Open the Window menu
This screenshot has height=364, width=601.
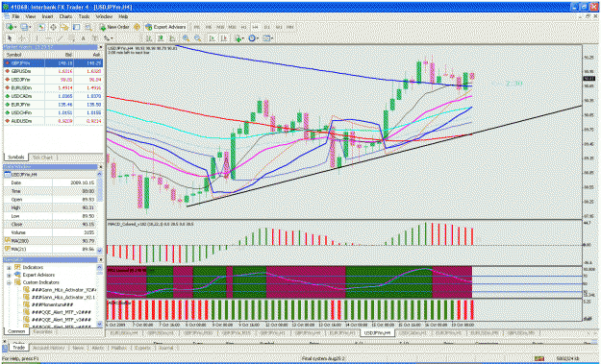pyautogui.click(x=104, y=17)
